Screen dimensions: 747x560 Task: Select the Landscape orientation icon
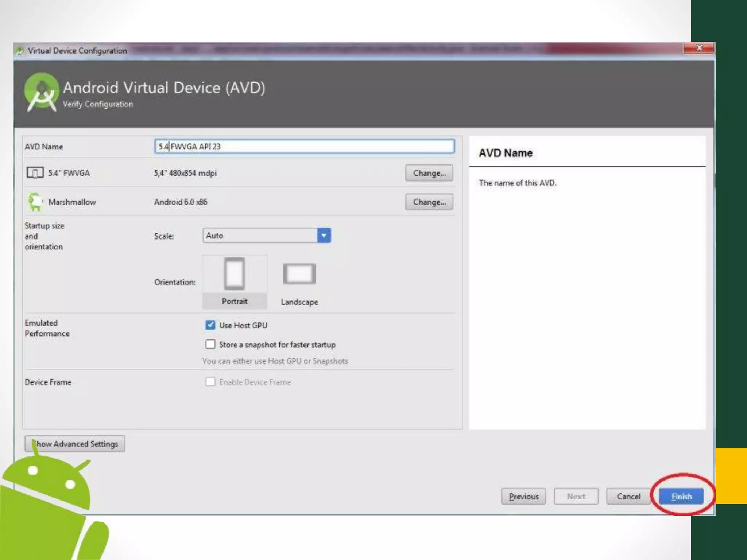(x=299, y=274)
